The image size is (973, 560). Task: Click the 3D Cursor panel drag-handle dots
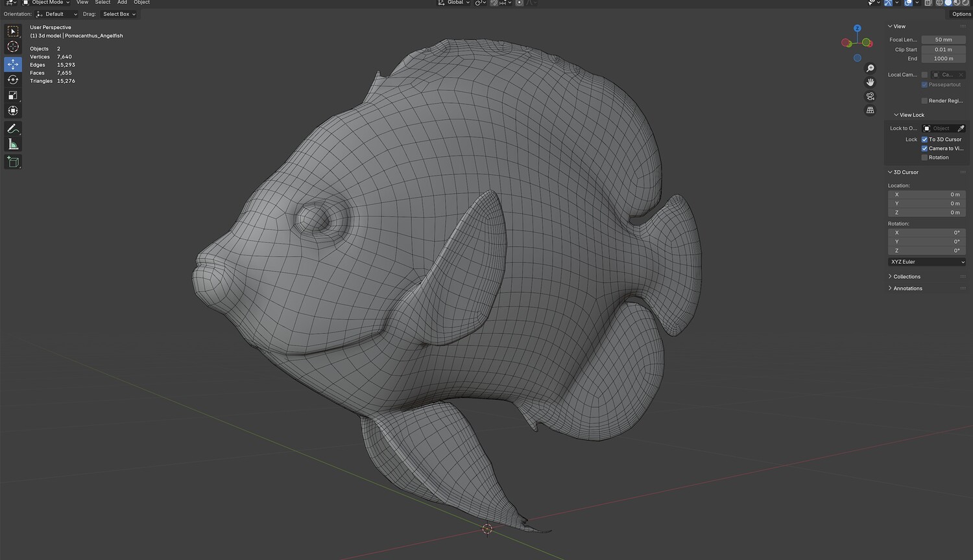point(963,172)
